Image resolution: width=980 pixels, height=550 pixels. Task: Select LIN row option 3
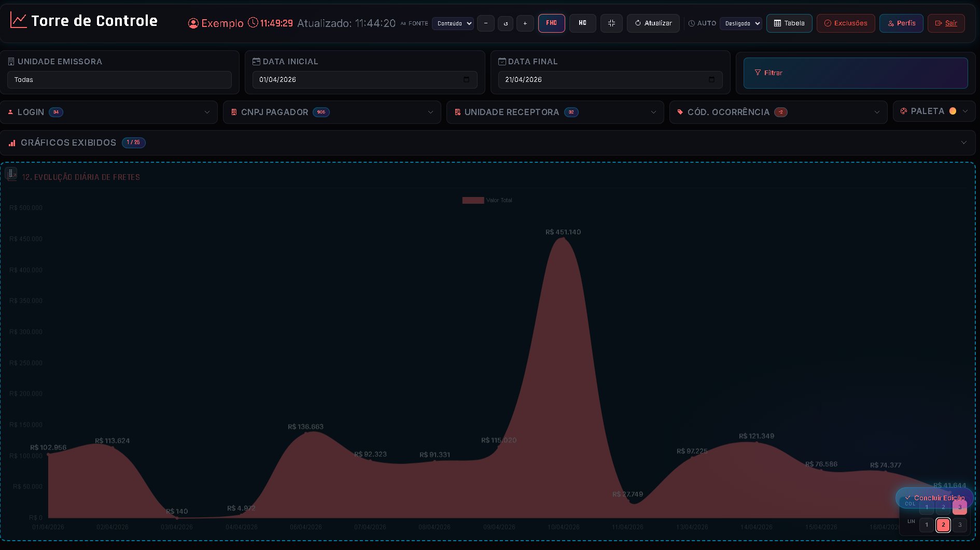click(960, 525)
